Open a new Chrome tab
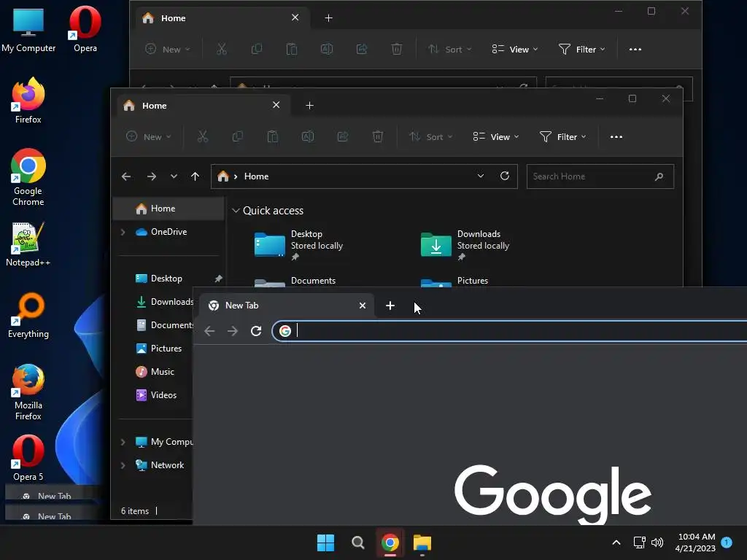Image resolution: width=747 pixels, height=560 pixels. [390, 306]
